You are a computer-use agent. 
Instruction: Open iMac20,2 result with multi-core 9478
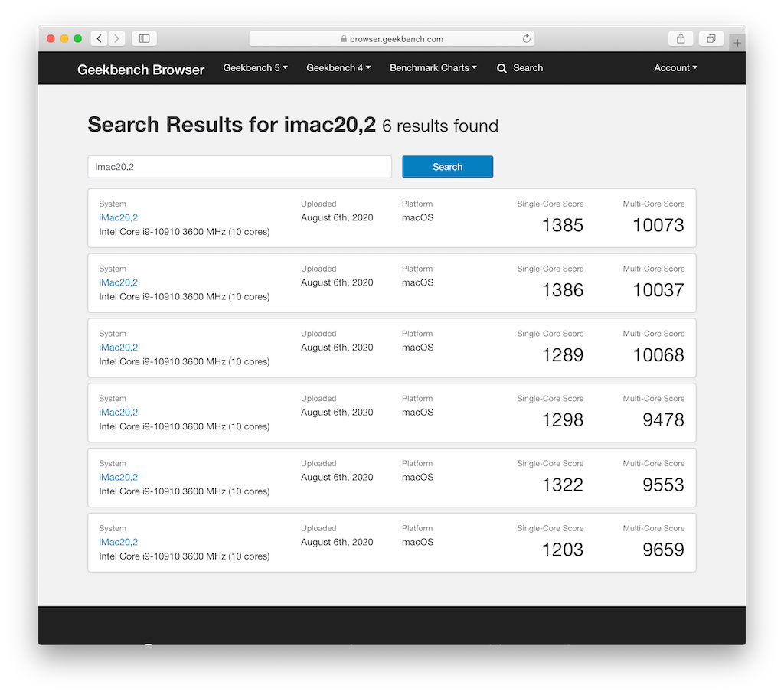[118, 413]
